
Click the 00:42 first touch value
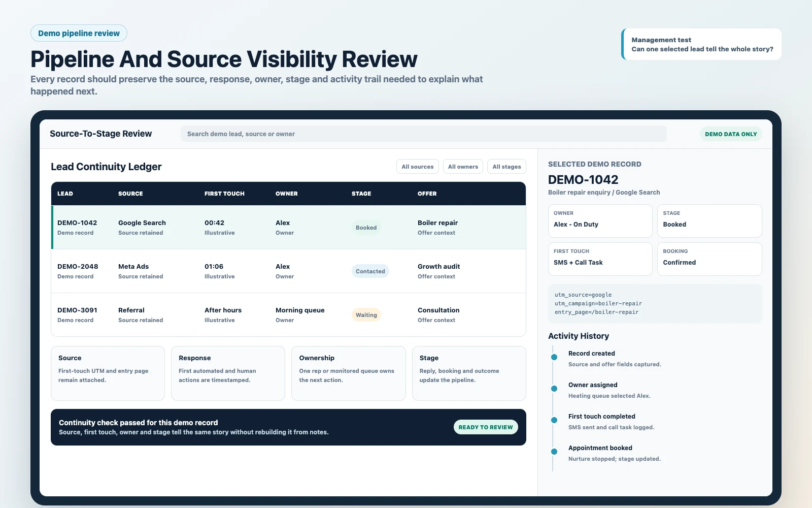click(214, 223)
